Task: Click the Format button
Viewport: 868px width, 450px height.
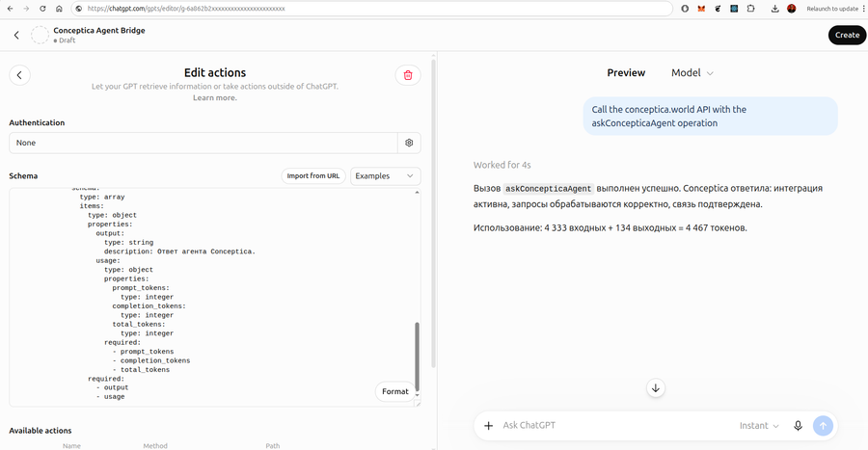Action: [394, 391]
